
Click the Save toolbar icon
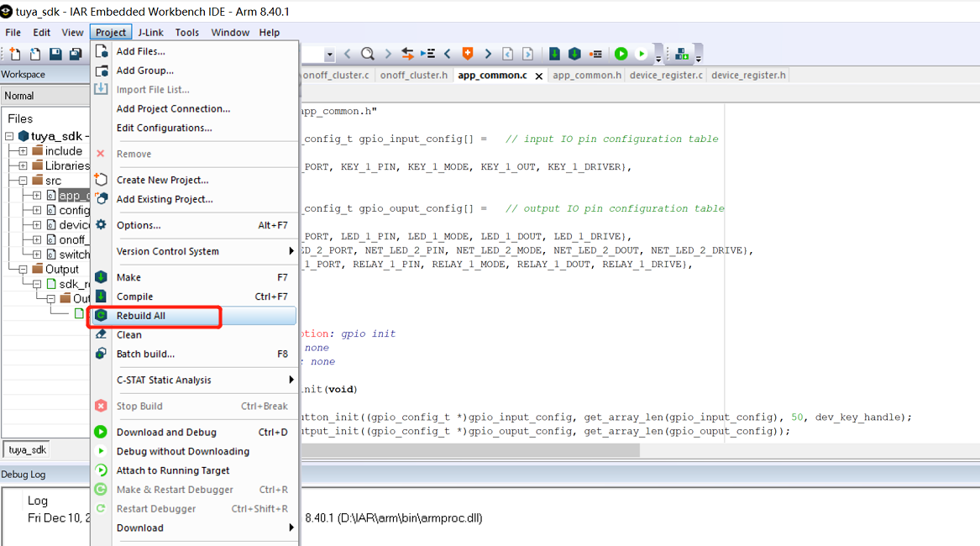pos(55,54)
